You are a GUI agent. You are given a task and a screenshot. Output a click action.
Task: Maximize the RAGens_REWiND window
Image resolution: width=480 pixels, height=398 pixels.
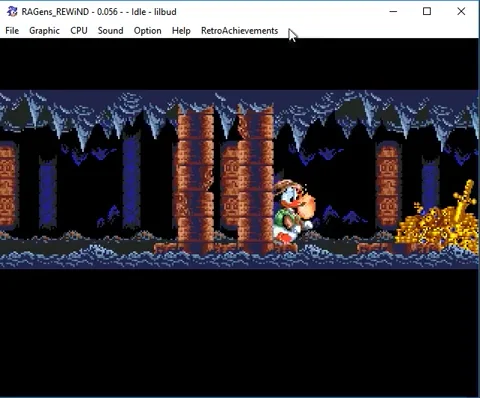pos(427,12)
